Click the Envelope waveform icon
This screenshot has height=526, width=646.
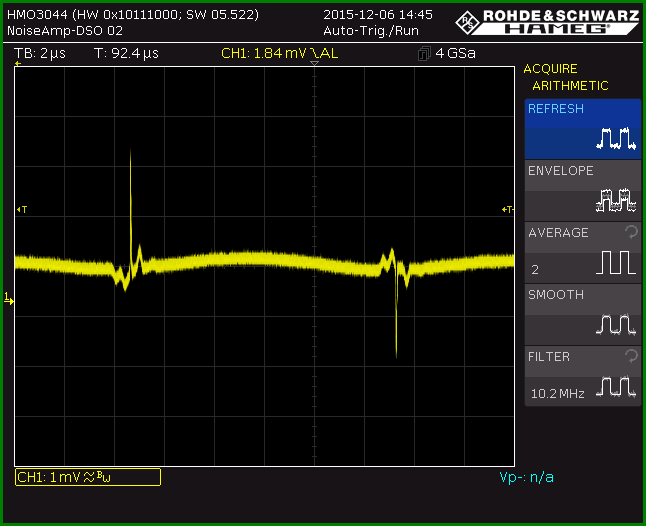[616, 200]
